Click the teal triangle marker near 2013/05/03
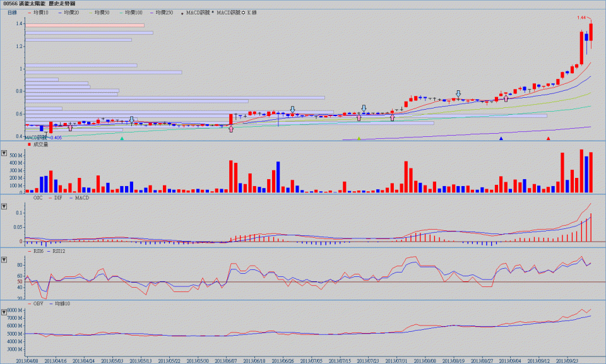 pos(122,138)
